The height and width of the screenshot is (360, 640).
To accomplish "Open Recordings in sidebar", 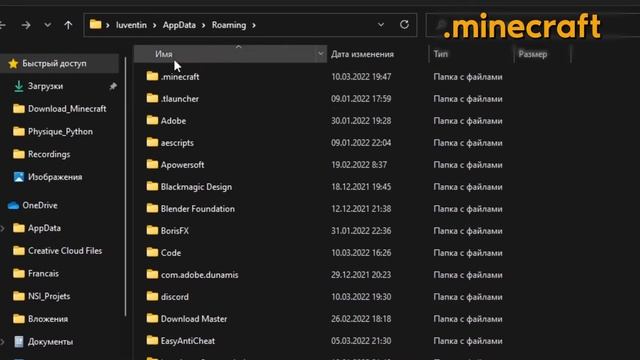I will (49, 154).
